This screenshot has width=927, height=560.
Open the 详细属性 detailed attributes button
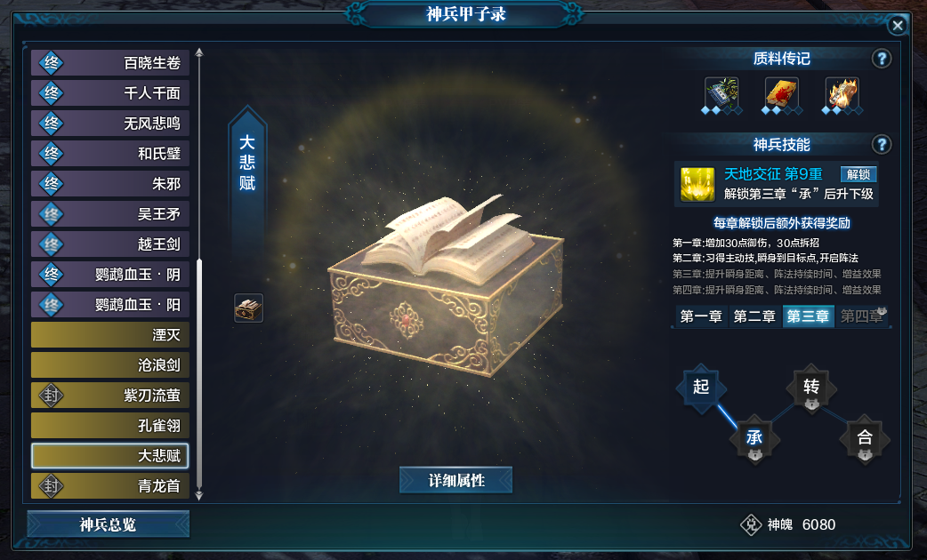455,480
